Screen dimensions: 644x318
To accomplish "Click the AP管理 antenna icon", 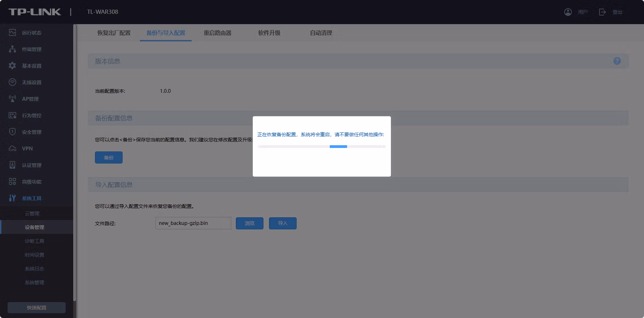I will tap(12, 99).
